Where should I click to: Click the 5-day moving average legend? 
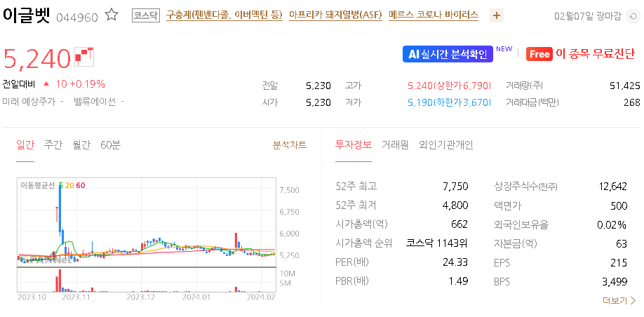click(x=61, y=185)
